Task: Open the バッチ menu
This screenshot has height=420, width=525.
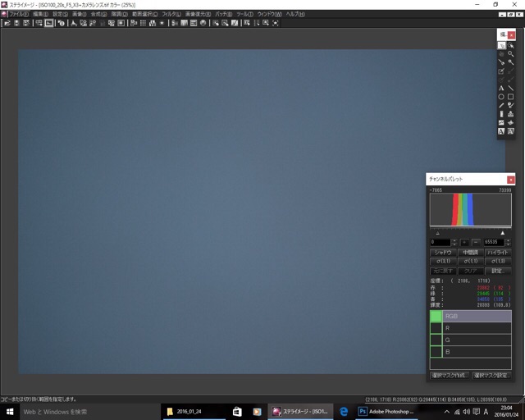Action: pyautogui.click(x=224, y=14)
